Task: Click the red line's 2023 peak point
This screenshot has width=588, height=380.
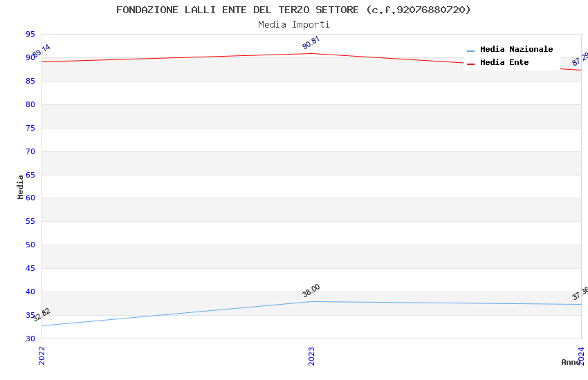Action: (x=311, y=53)
